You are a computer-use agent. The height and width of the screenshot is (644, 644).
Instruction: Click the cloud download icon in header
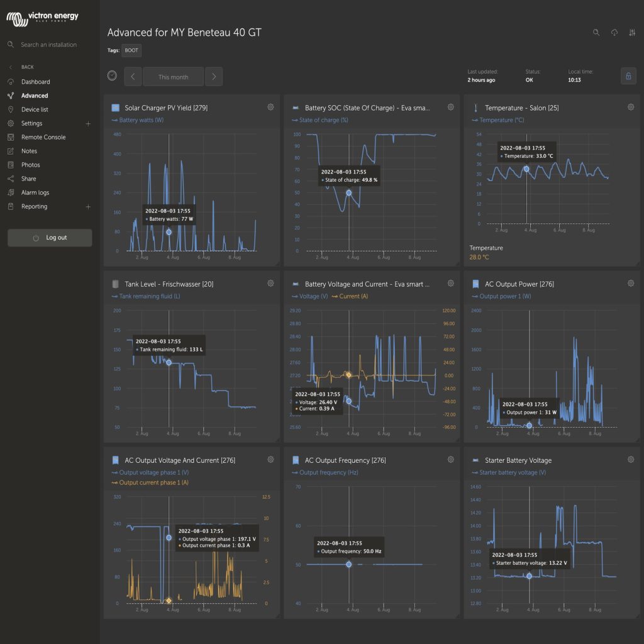coord(614,33)
